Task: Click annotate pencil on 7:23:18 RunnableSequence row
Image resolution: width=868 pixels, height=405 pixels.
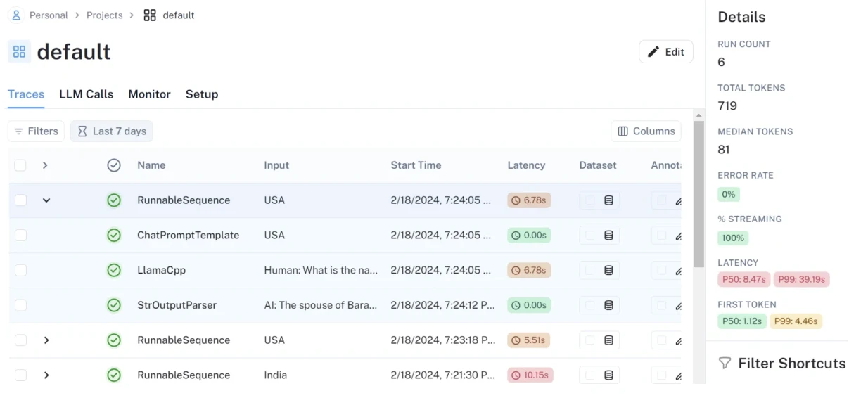Action: (x=678, y=341)
